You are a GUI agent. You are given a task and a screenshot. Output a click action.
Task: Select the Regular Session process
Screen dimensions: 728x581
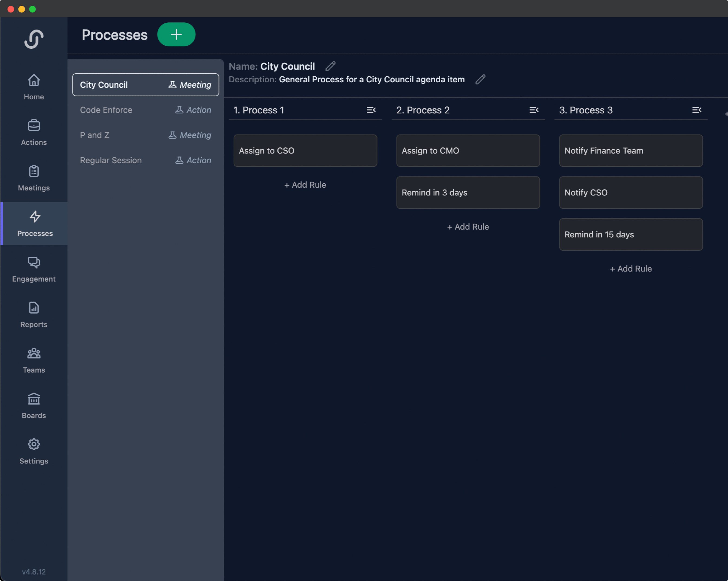(146, 160)
